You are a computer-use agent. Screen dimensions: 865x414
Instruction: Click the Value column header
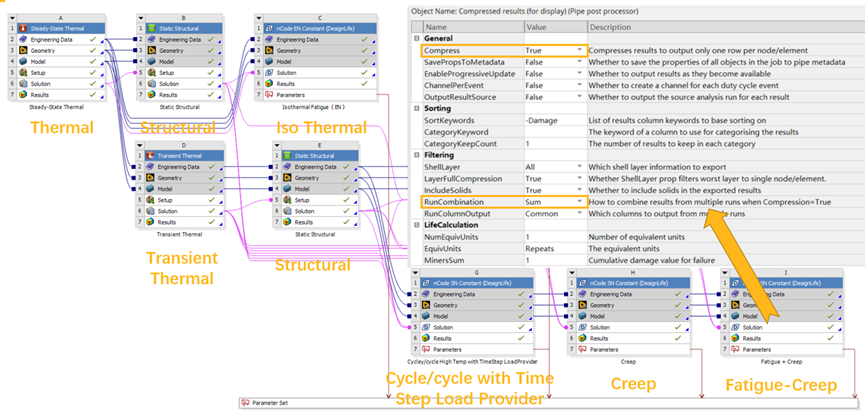[x=555, y=27]
